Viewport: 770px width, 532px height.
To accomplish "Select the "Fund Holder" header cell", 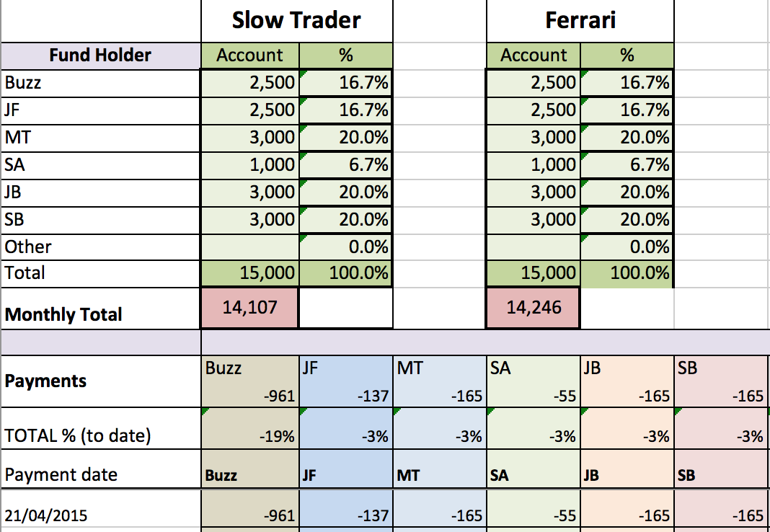I will (100, 56).
